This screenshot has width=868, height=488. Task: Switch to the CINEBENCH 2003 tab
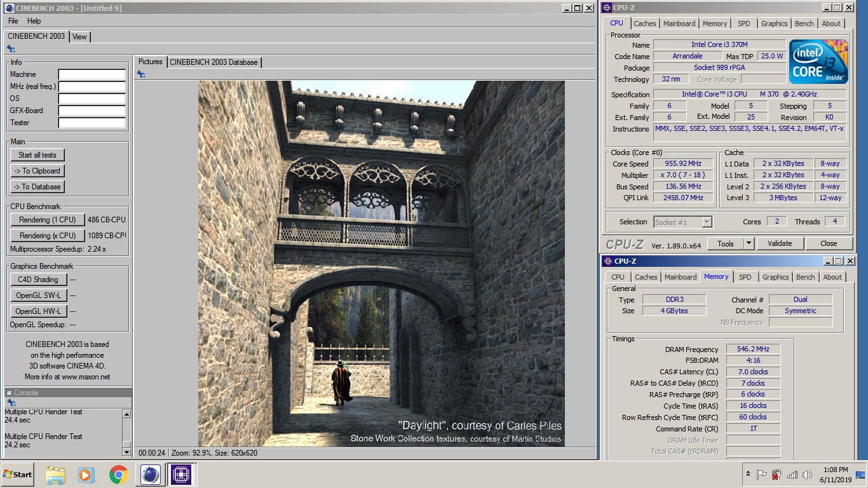tap(36, 36)
